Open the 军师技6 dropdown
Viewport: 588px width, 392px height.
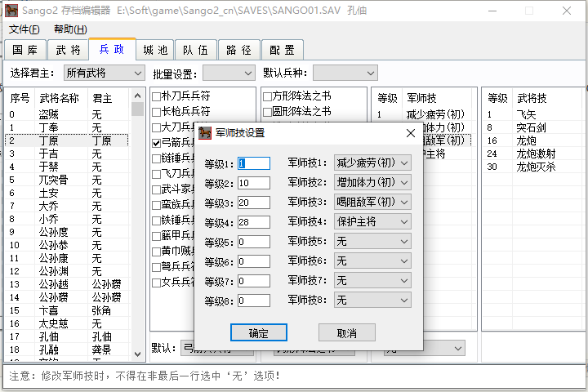tap(372, 261)
